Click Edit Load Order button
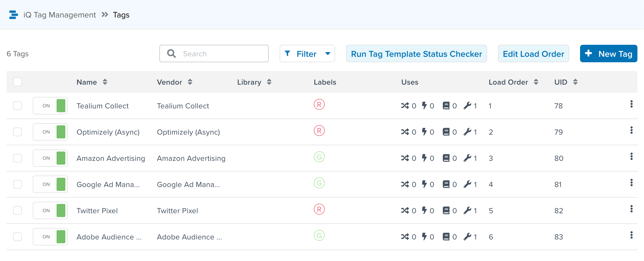Screen dimensions: 644x261 [533, 54]
